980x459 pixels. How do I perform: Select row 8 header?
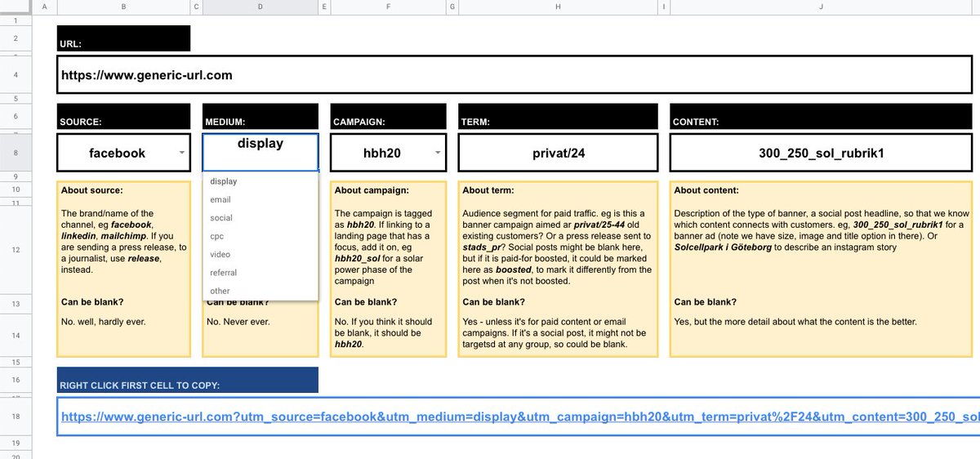tap(16, 153)
